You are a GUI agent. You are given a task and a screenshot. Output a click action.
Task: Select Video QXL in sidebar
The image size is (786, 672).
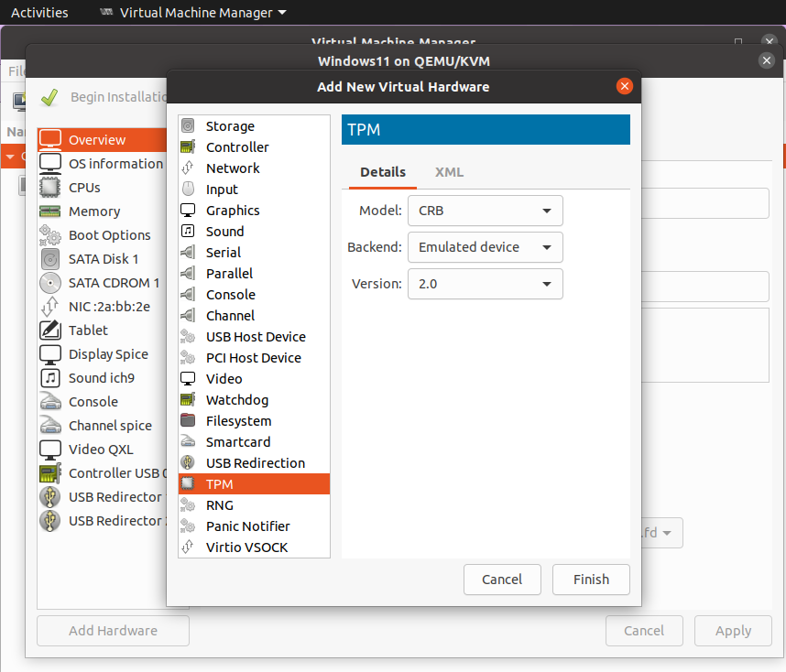pos(103,449)
